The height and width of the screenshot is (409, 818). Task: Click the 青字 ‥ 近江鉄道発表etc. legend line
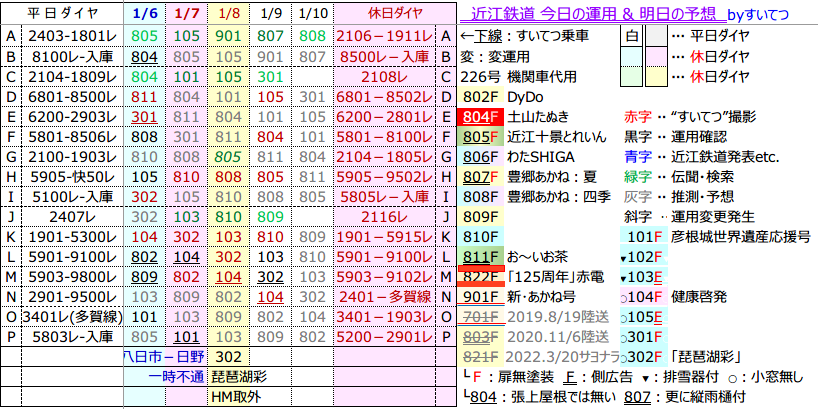pyautogui.click(x=702, y=158)
